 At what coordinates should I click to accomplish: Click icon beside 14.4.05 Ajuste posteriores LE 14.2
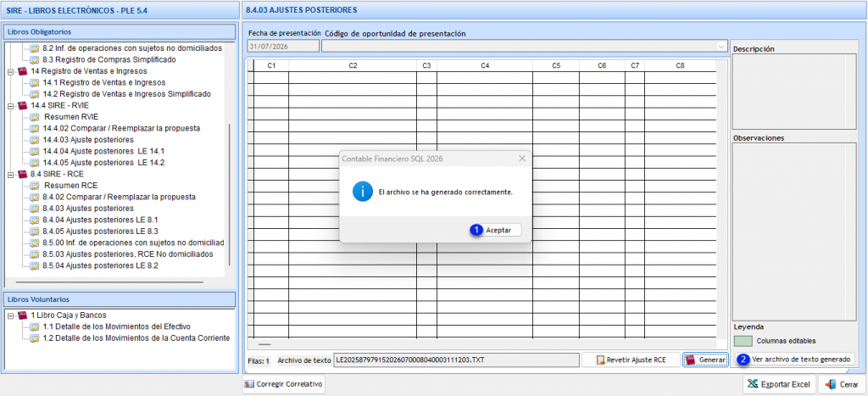coord(34,163)
